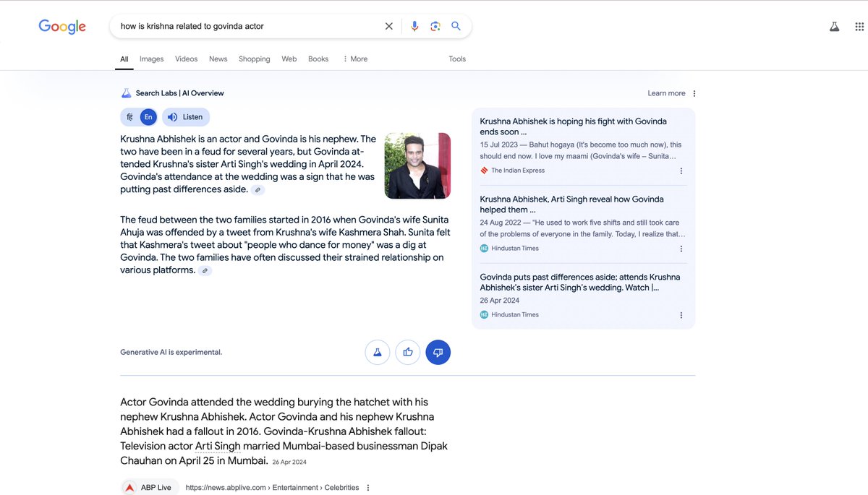This screenshot has height=495, width=868.
Task: Click the AI Overview options three-dot menu
Action: point(694,93)
